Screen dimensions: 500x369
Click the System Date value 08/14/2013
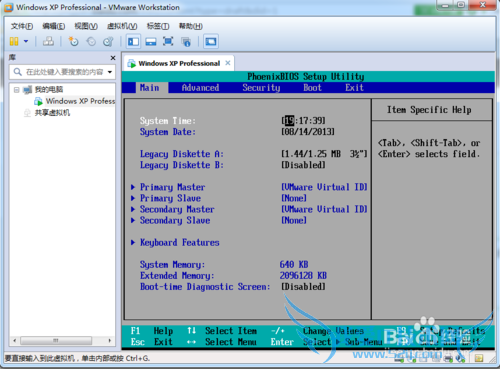(308, 132)
